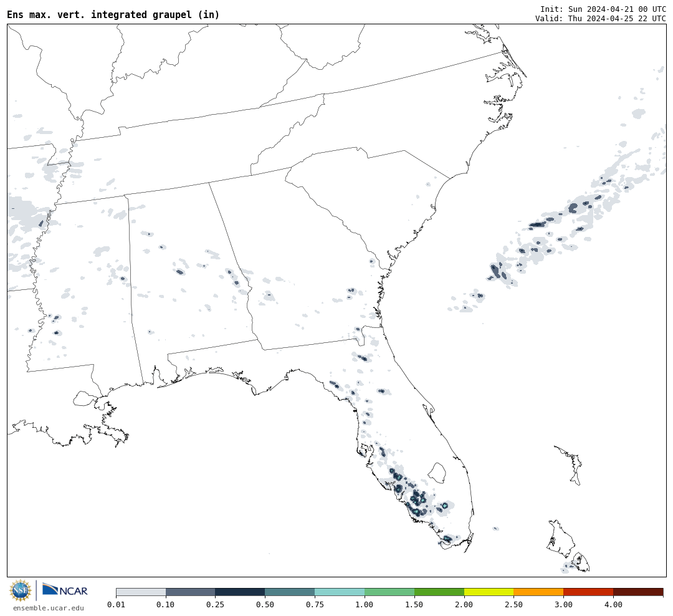Select the red 3.00–4.00 color swatch
673x616 pixels.
pos(588,592)
